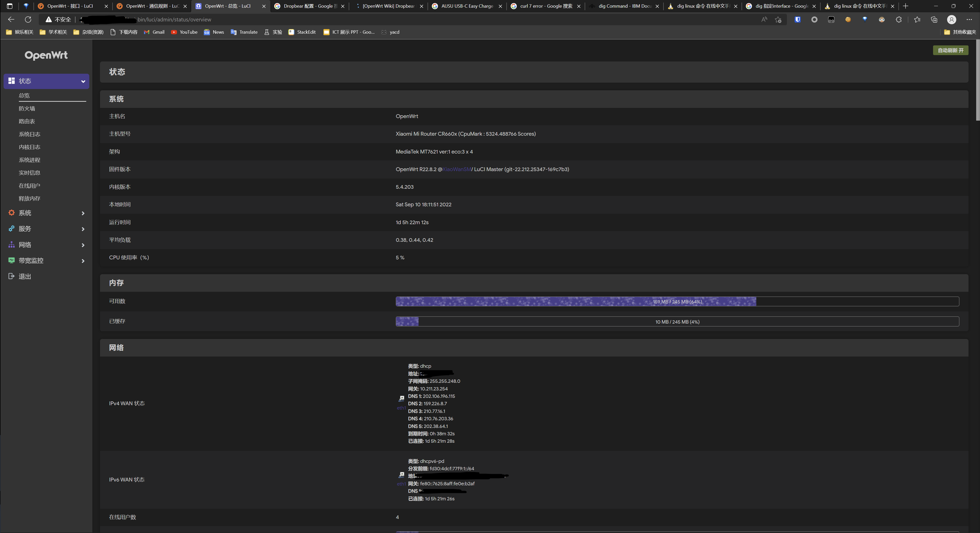Image resolution: width=980 pixels, height=533 pixels.
Task: Click the IPv6 WAN eth1 interface icon
Action: tap(401, 475)
